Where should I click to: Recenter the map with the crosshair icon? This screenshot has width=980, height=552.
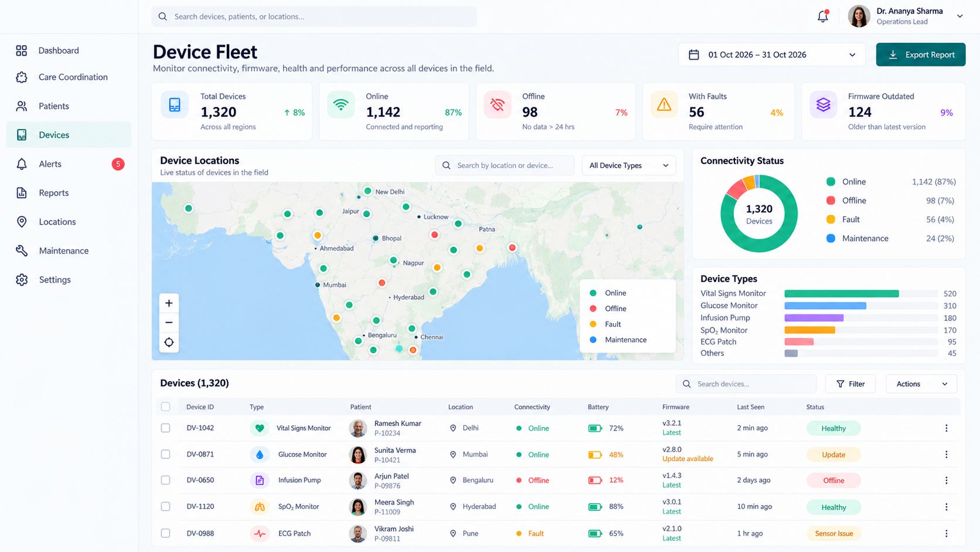coord(169,342)
